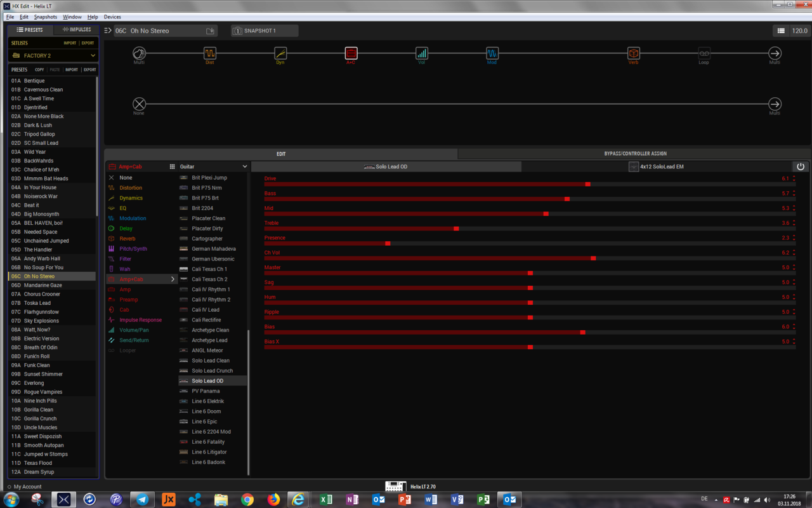Select the Dyn compressor block

pyautogui.click(x=280, y=53)
